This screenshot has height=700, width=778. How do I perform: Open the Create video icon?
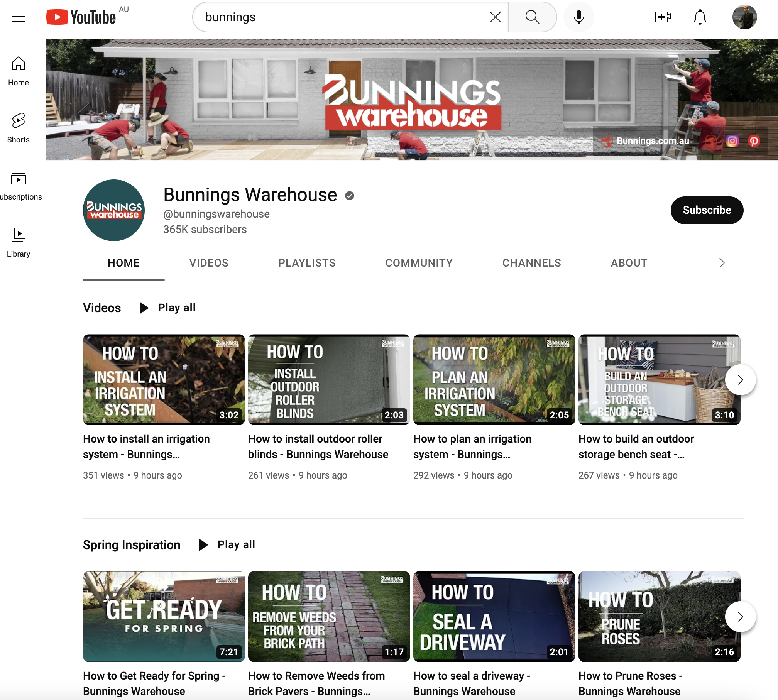point(663,17)
